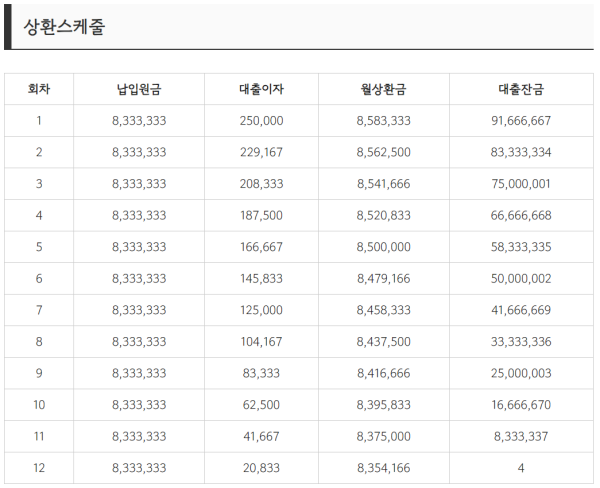This screenshot has height=488, width=600.
Task: Click the monthly payment 8,500,000
Action: click(383, 246)
